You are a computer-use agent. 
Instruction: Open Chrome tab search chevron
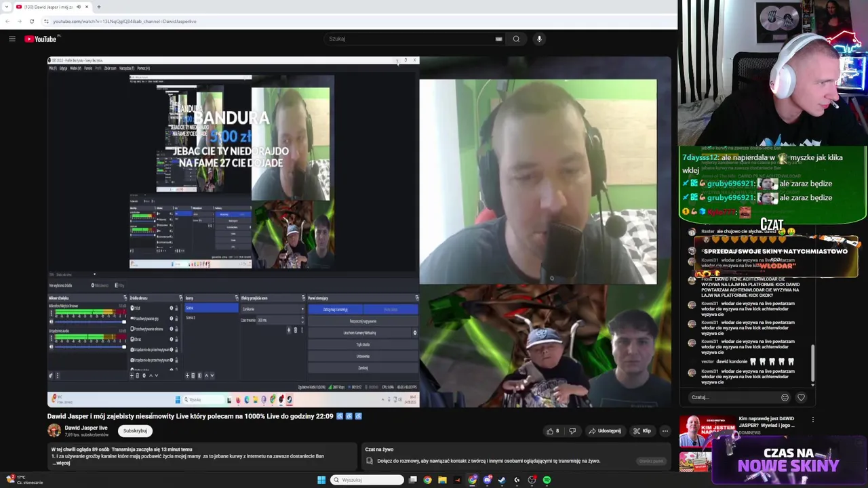click(7, 7)
